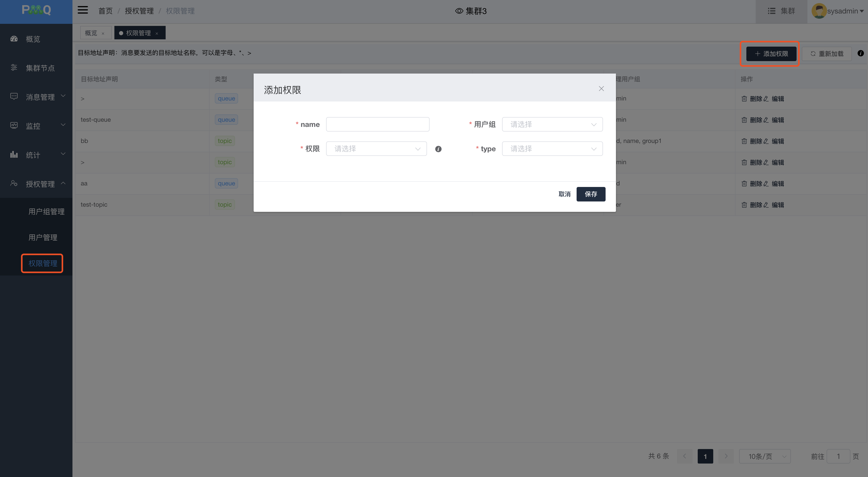This screenshot has width=868, height=477.
Task: Switch to the 概览 tab
Action: pos(91,33)
